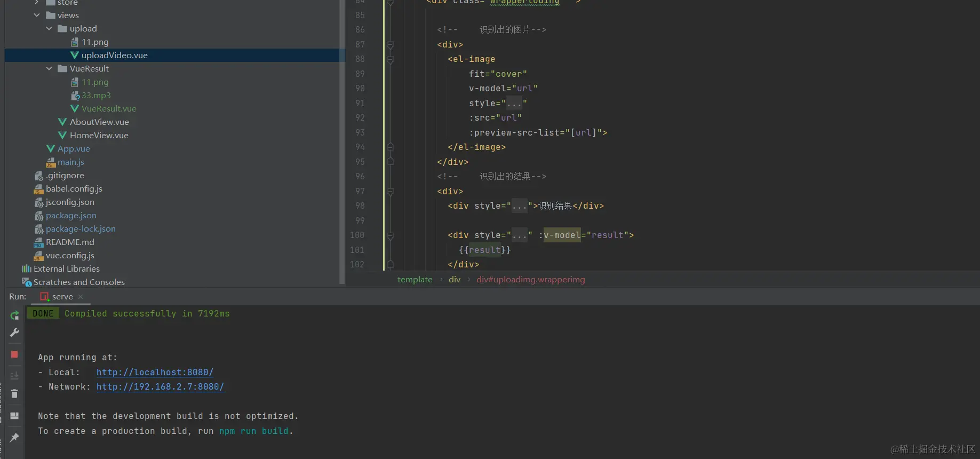The image size is (980, 459).
Task: Open jsconfig.json file
Action: coord(70,202)
